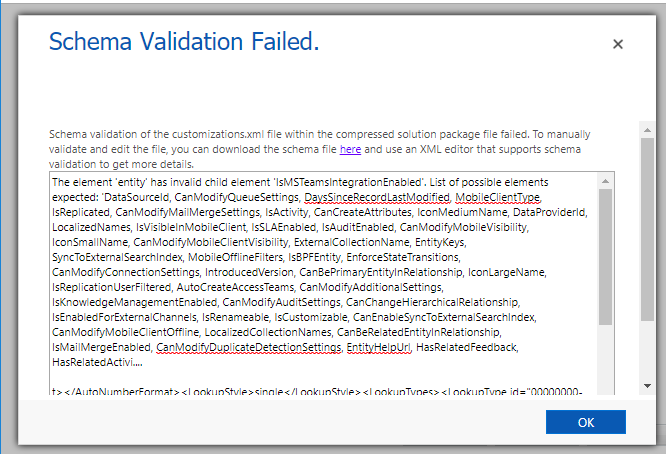Click the truncated 'HasRelatedActivi....' text
Image resolution: width=666 pixels, height=454 pixels.
pos(97,362)
